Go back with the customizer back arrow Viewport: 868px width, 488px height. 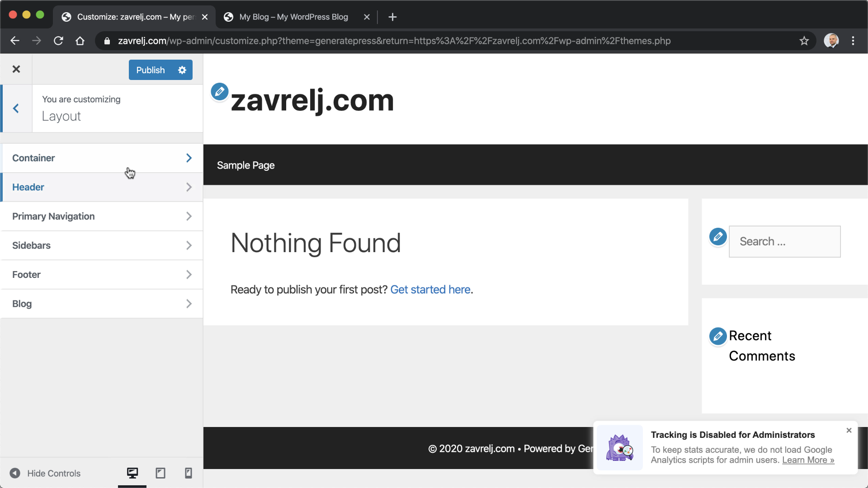(16, 108)
